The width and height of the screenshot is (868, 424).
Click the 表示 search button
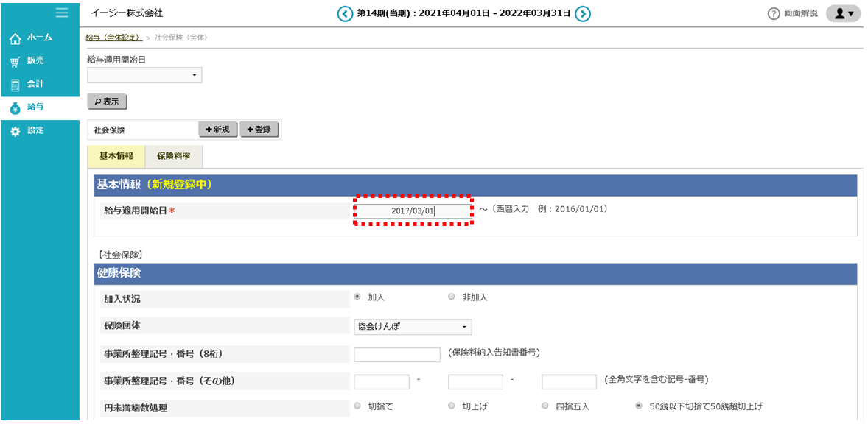pyautogui.click(x=107, y=102)
